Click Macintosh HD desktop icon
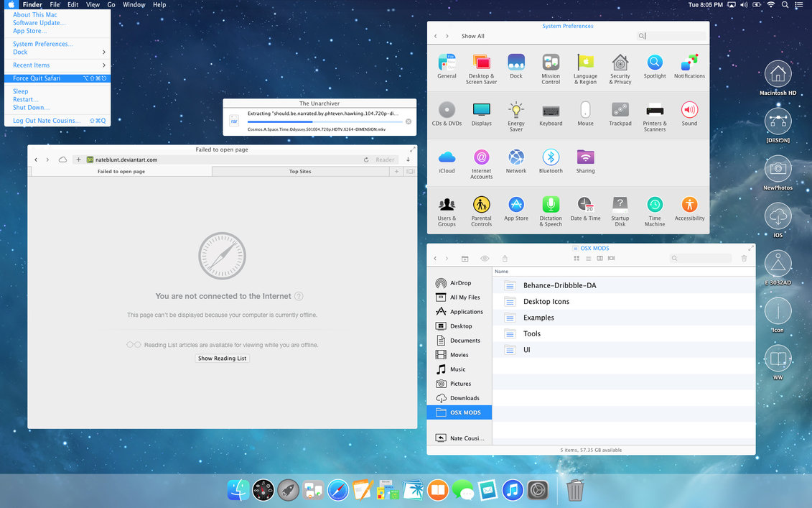Image resolution: width=812 pixels, height=508 pixels. (778, 74)
